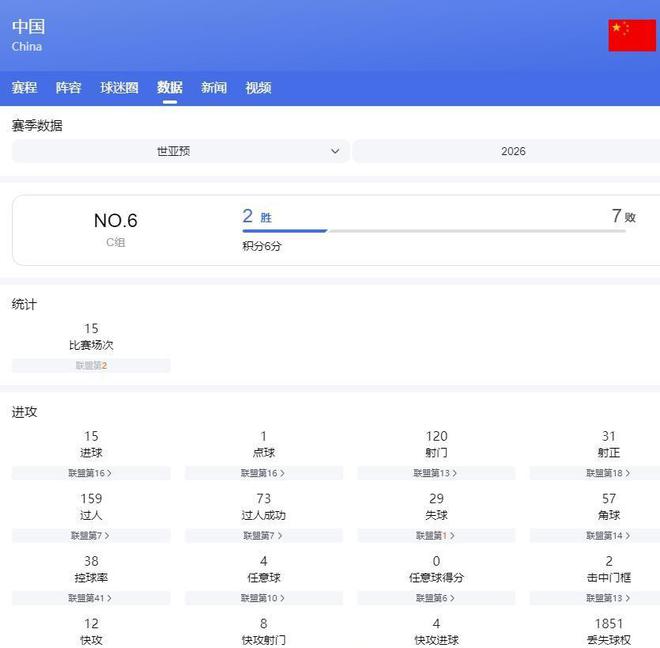Open the 2026 season dropdown
660x648 pixels.
pos(510,151)
